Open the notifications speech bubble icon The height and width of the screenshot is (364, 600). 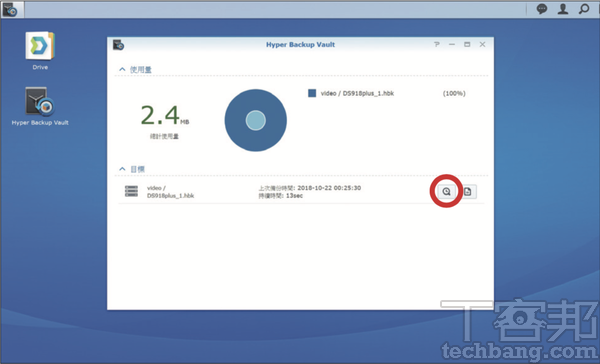coord(541,9)
